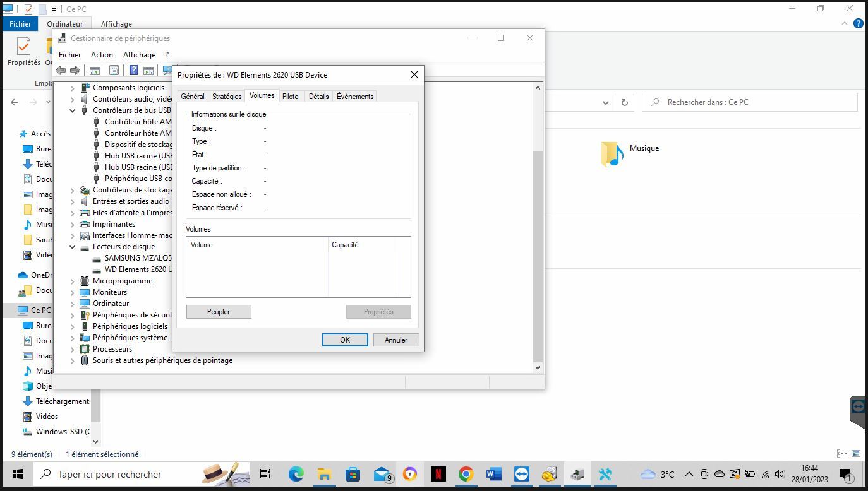Click the Back arrow in Device Manager toolbar
The height and width of the screenshot is (491, 868).
pyautogui.click(x=61, y=70)
